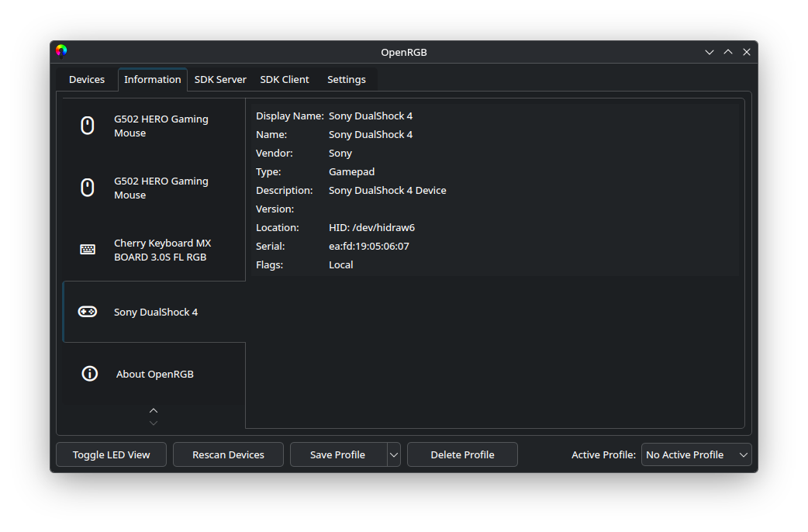Switch to the Devices tab
This screenshot has height=532, width=808.
[87, 79]
